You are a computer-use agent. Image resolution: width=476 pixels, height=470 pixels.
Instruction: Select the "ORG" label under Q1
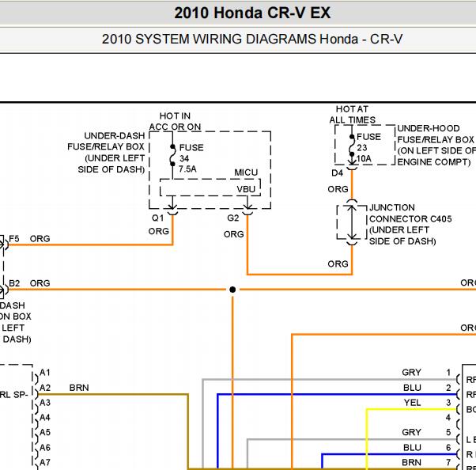click(158, 232)
